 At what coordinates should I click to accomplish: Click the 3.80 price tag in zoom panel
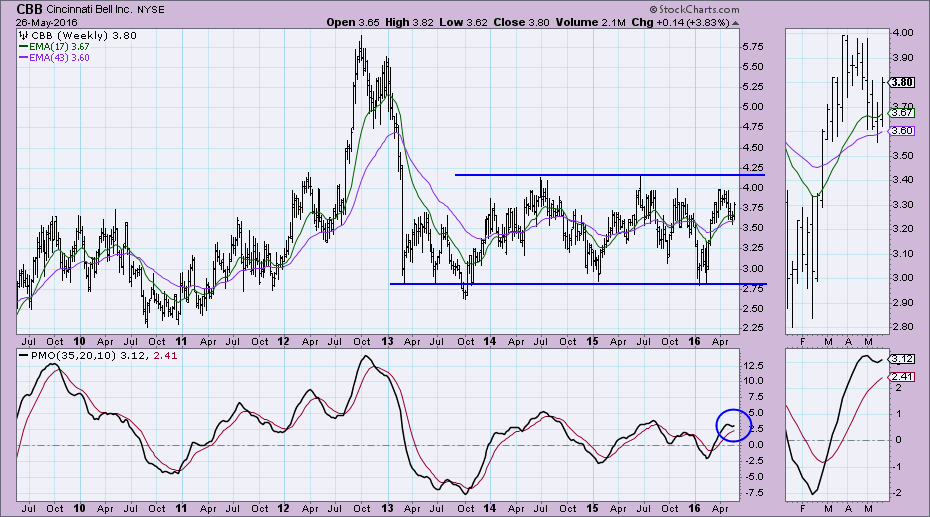point(901,82)
